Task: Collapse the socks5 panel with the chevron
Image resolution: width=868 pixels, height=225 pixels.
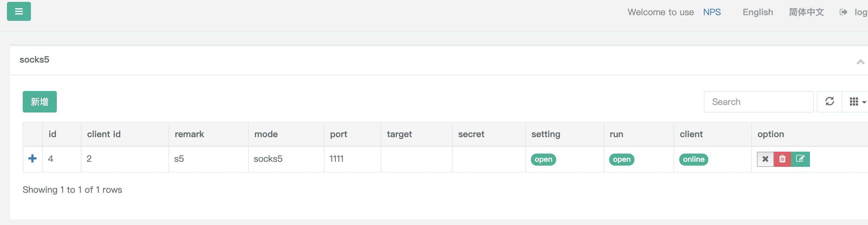Action: [860, 62]
